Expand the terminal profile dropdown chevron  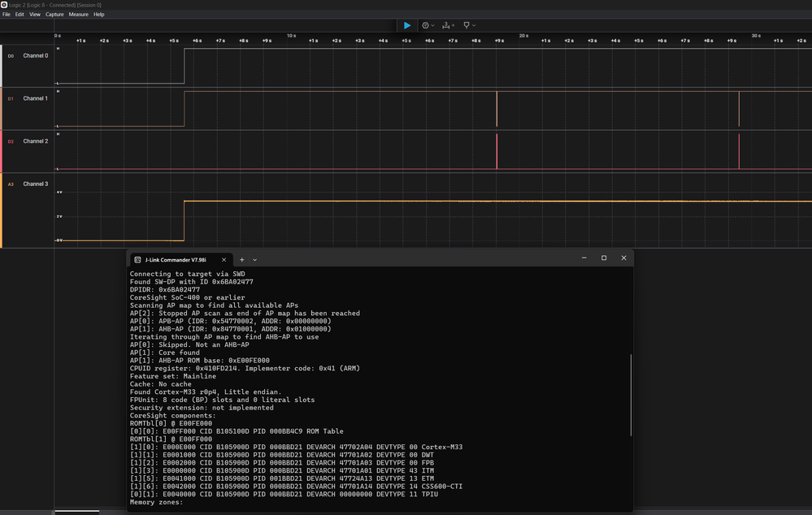click(x=254, y=259)
